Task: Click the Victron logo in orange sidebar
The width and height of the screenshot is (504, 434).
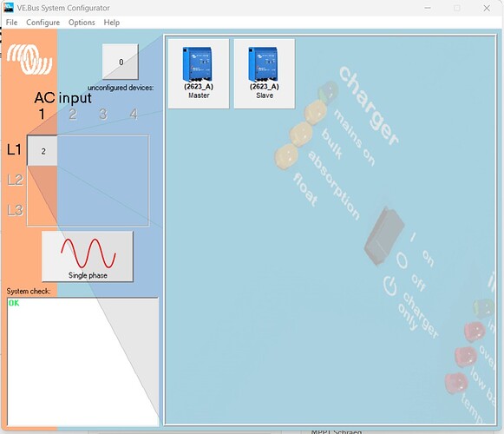Action: pyautogui.click(x=29, y=59)
